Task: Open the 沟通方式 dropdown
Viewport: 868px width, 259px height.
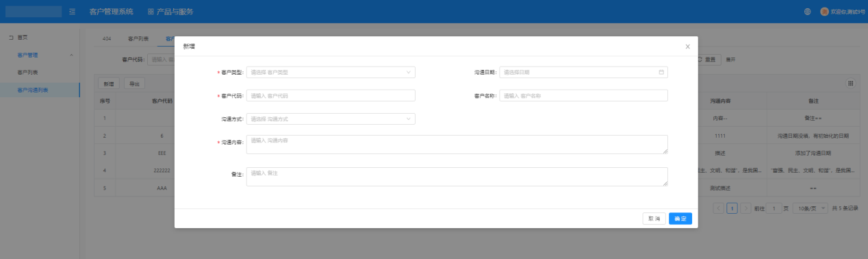Action: click(x=331, y=119)
